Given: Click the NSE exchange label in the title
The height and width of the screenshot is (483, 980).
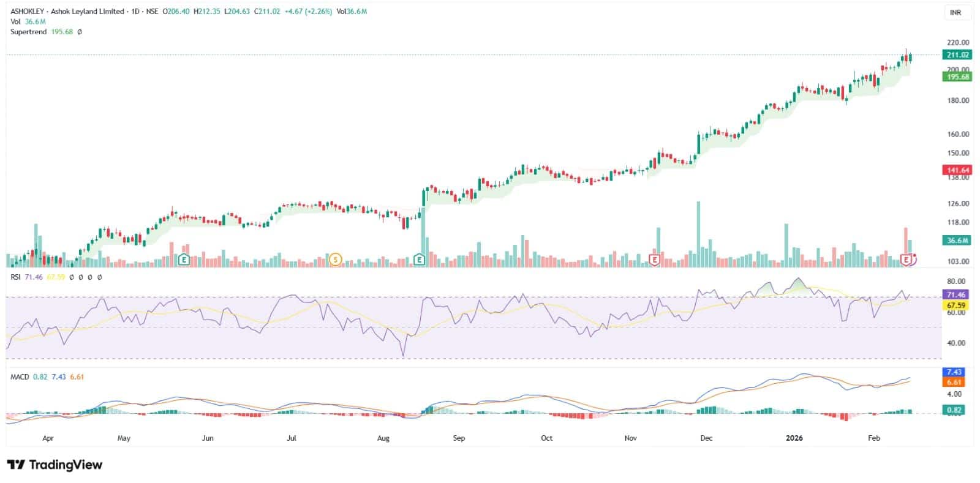Looking at the screenshot, I should coord(152,11).
